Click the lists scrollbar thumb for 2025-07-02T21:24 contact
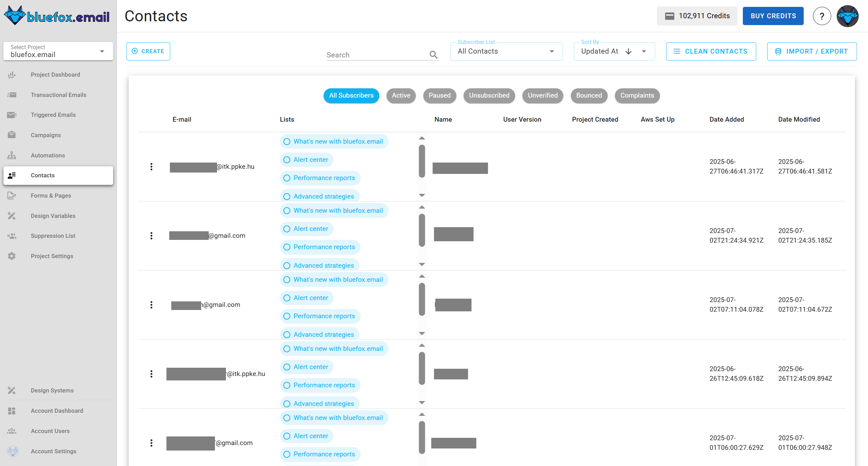The height and width of the screenshot is (466, 868). click(422, 230)
